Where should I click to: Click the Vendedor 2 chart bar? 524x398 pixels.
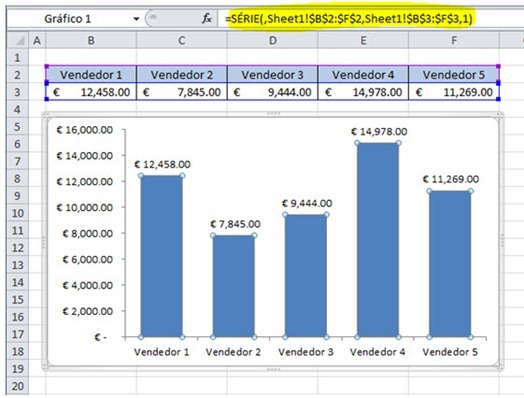click(x=234, y=286)
